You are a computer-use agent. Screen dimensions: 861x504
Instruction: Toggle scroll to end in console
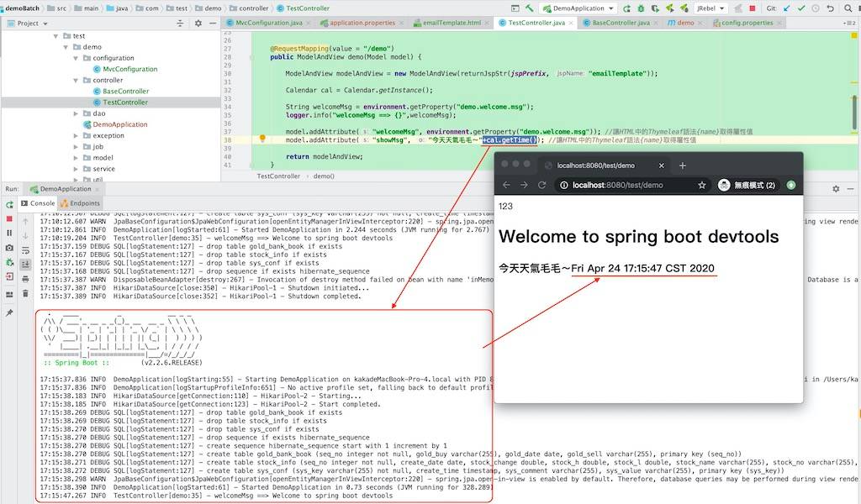[25, 265]
